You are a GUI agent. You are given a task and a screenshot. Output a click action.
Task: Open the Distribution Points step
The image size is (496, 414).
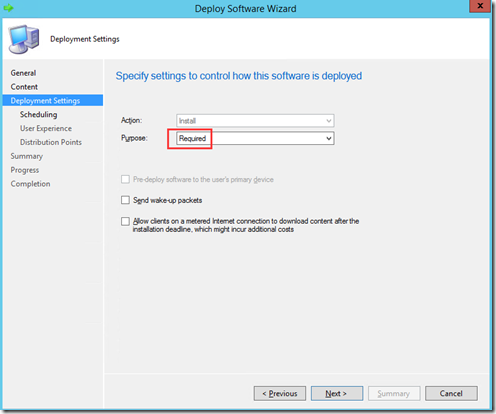[x=51, y=142]
